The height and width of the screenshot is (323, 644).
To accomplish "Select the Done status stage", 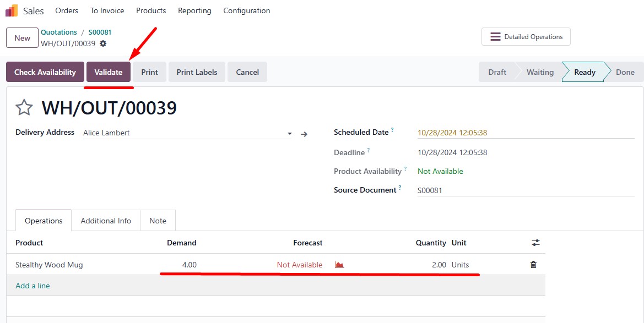I will pos(625,72).
